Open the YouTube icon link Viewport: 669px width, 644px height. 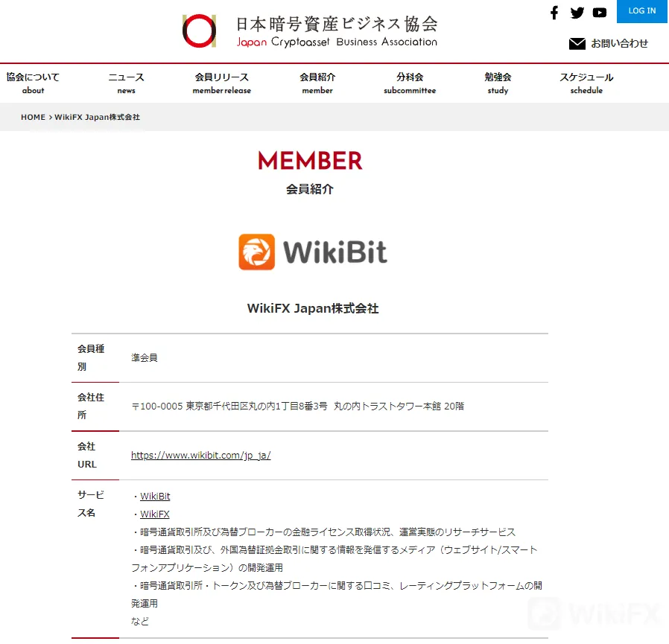click(x=600, y=13)
